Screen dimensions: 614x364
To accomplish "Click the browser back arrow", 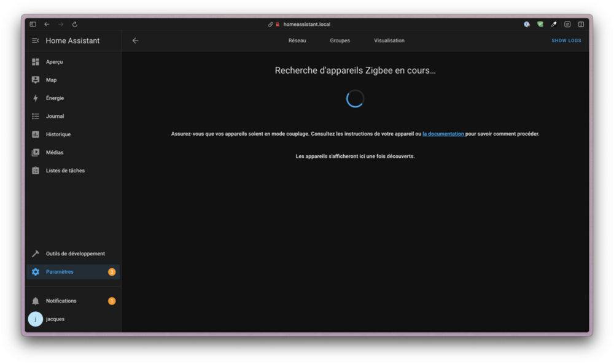I will click(47, 25).
